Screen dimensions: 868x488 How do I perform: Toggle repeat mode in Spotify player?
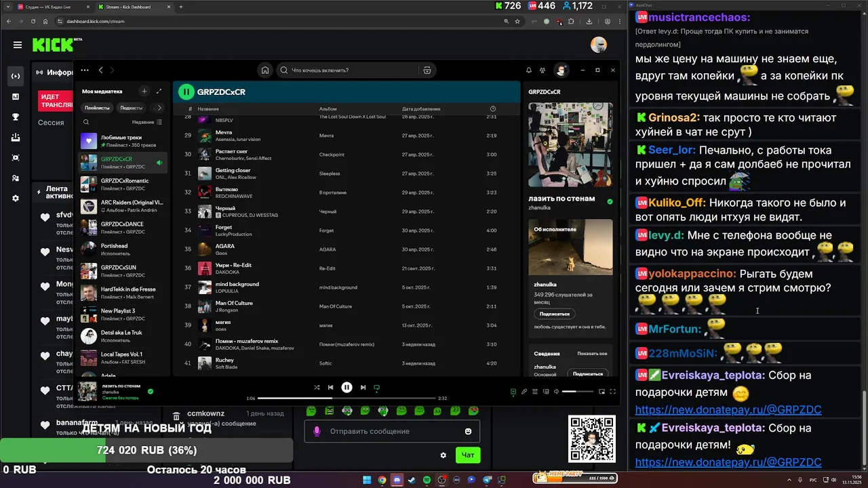[377, 388]
